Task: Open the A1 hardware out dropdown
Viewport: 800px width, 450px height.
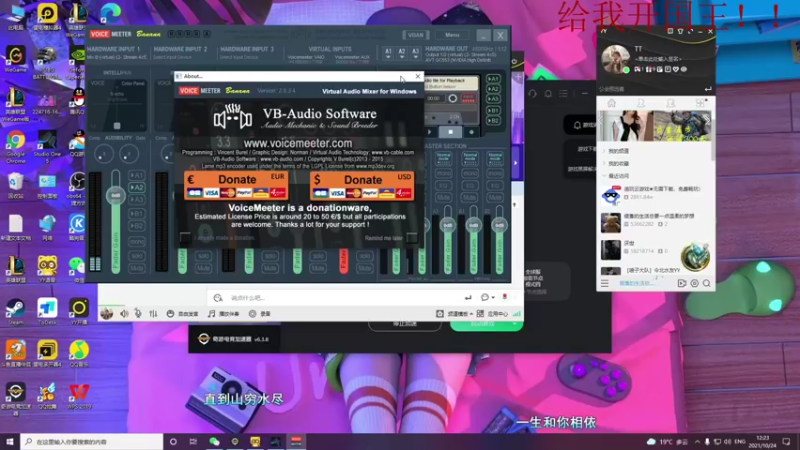Action: (388, 53)
